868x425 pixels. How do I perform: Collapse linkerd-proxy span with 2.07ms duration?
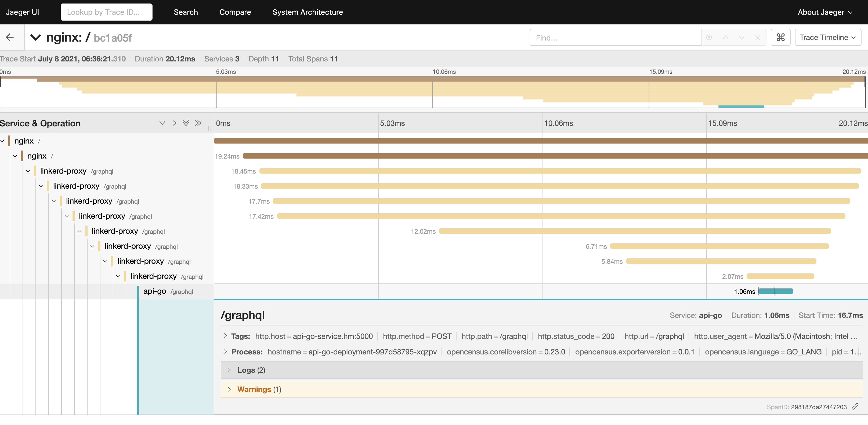pyautogui.click(x=118, y=276)
